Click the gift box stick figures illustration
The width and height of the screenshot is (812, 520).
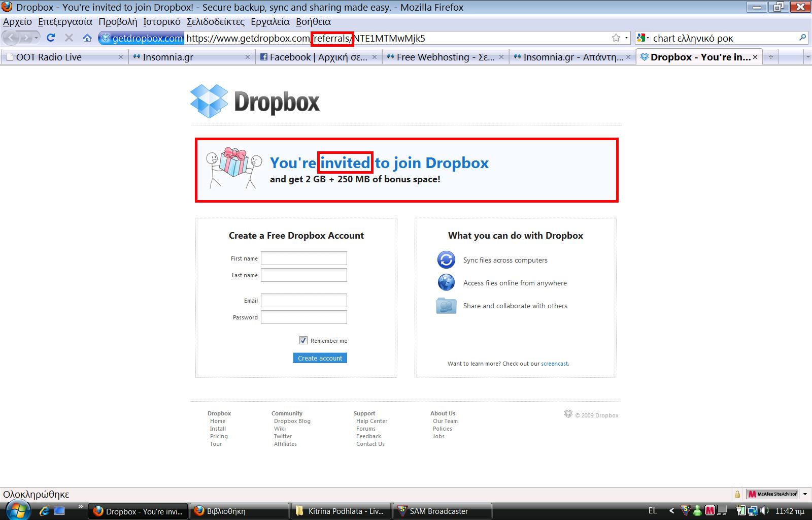(234, 168)
